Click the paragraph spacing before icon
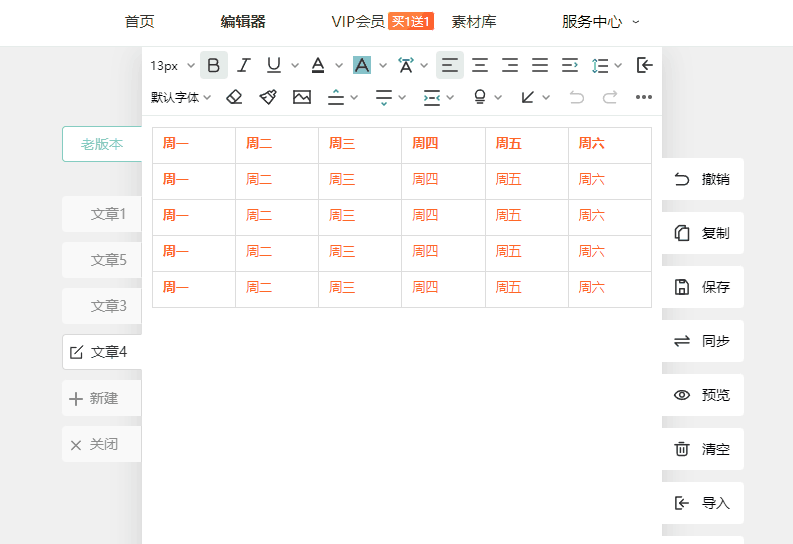The height and width of the screenshot is (544, 793). click(x=336, y=97)
